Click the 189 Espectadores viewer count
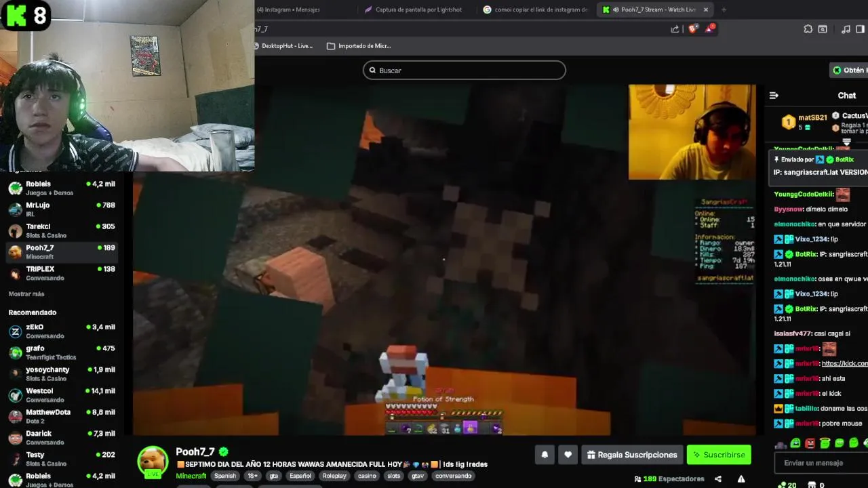Image resolution: width=868 pixels, height=488 pixels. [x=669, y=479]
